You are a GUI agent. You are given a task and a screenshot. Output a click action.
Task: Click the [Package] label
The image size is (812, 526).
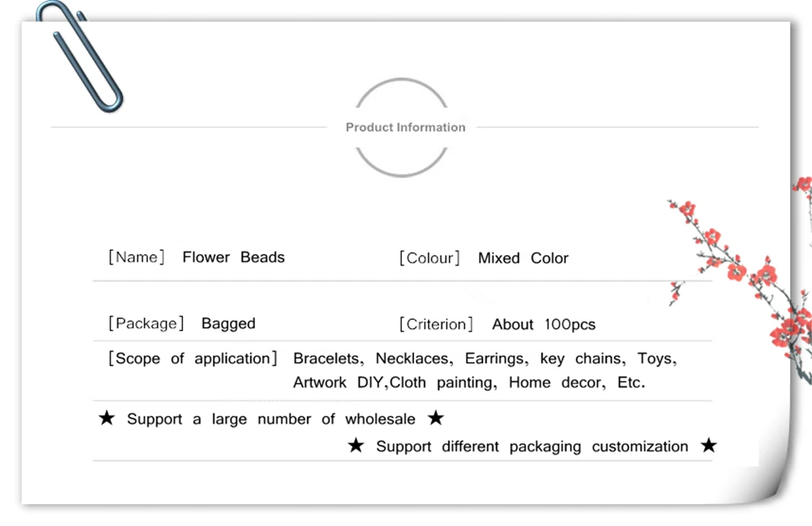click(x=146, y=324)
